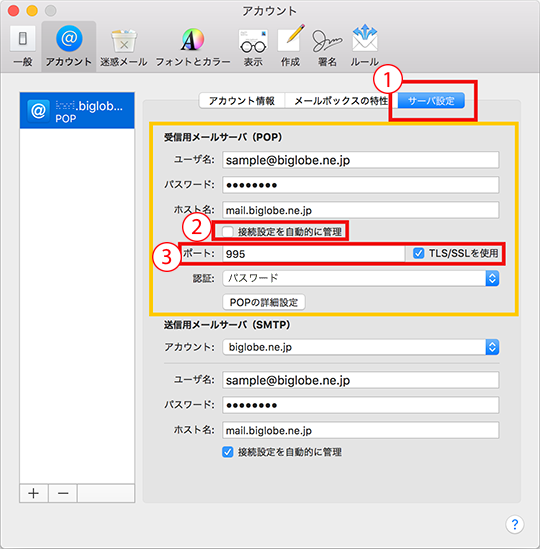Open the 迷惑メール junk mail preferences

click(124, 47)
